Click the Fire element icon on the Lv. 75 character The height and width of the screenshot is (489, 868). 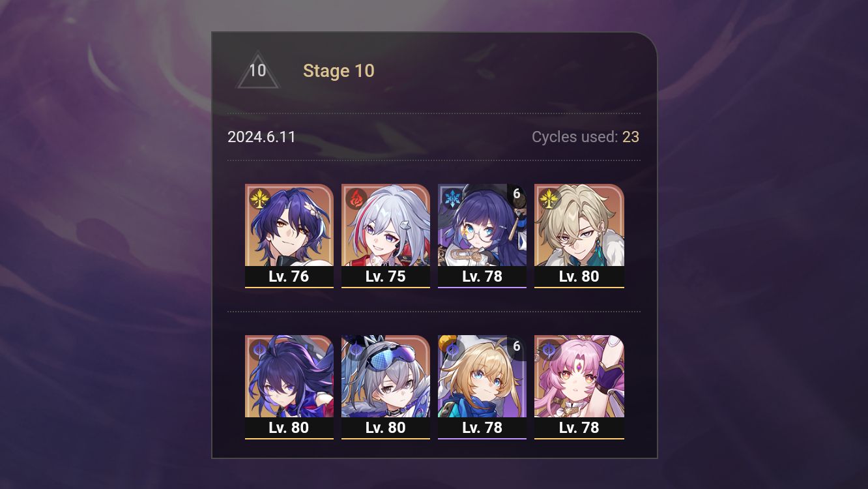(x=356, y=198)
